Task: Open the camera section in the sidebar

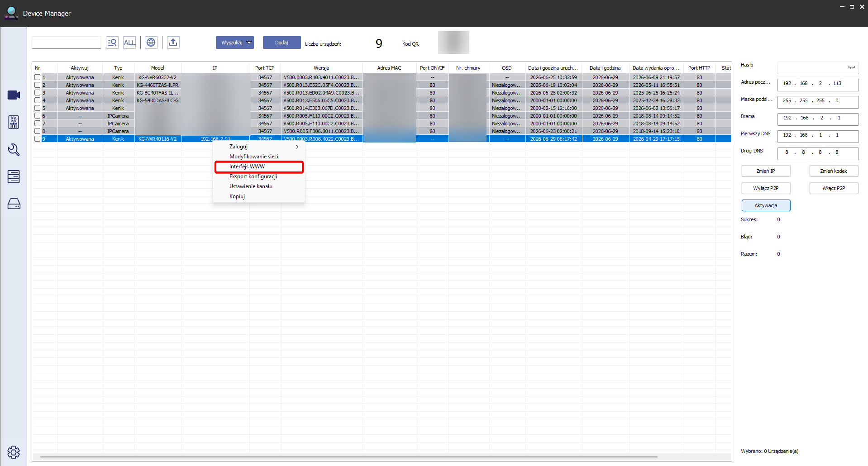Action: coord(14,95)
